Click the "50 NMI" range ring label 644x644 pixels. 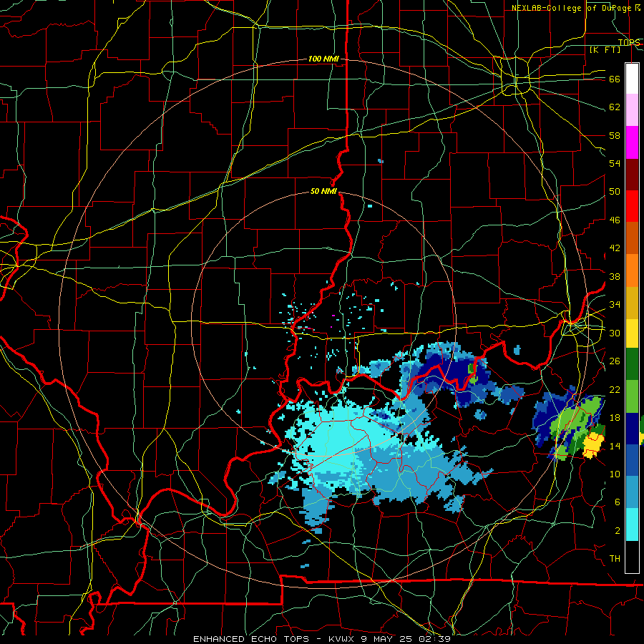[323, 191]
